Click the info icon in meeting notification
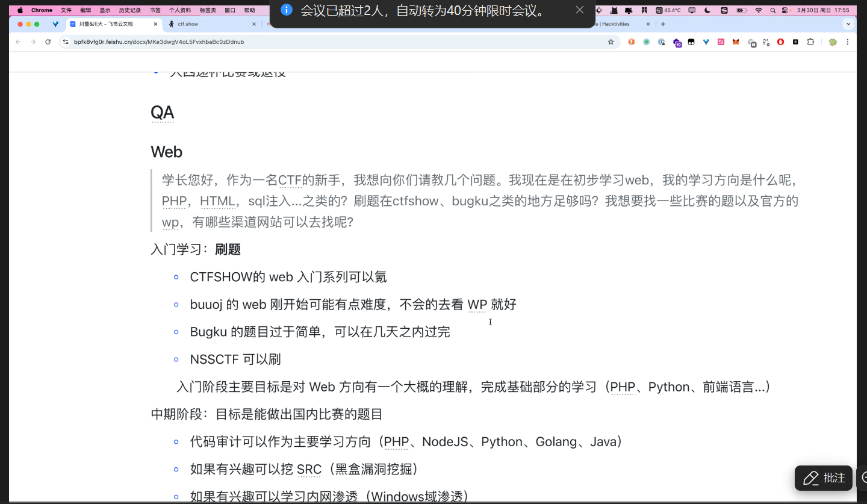Screen dimensions: 867x504 287,10
